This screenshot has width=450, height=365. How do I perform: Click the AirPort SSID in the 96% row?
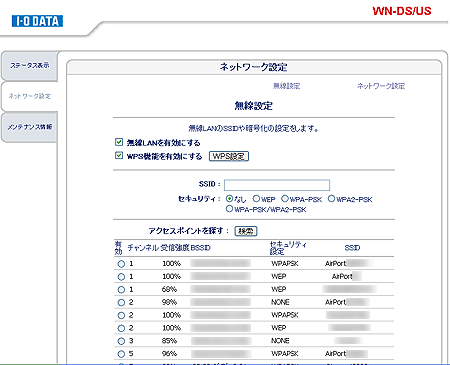[x=346, y=354]
